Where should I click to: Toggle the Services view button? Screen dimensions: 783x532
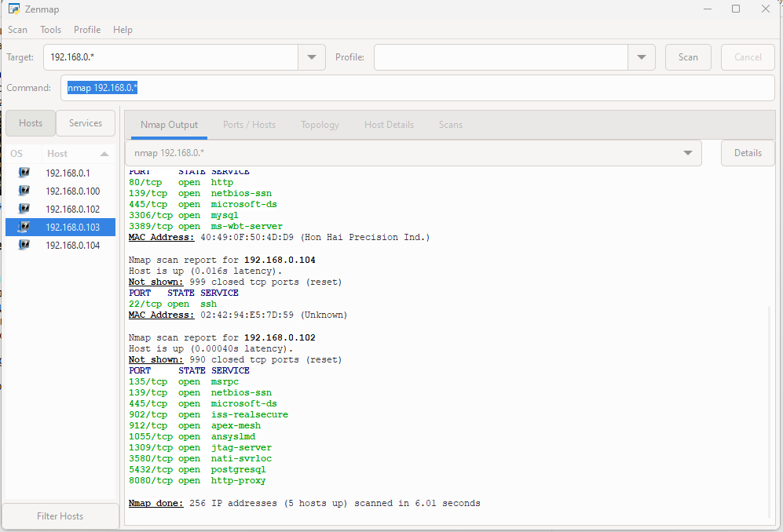(x=86, y=123)
